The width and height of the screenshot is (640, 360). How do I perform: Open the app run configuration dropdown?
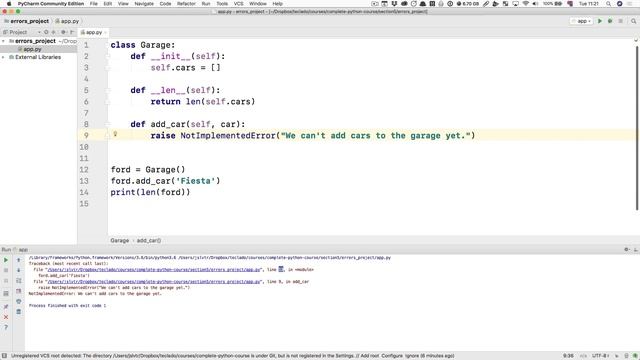(x=581, y=21)
